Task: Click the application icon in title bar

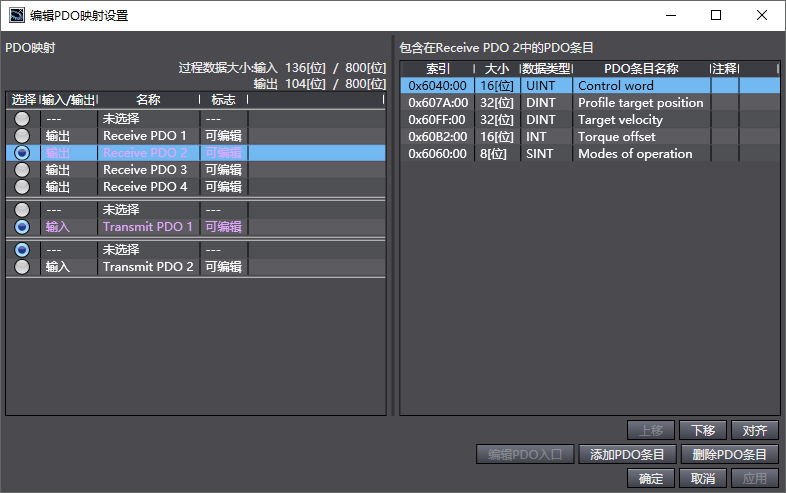Action: coord(16,15)
